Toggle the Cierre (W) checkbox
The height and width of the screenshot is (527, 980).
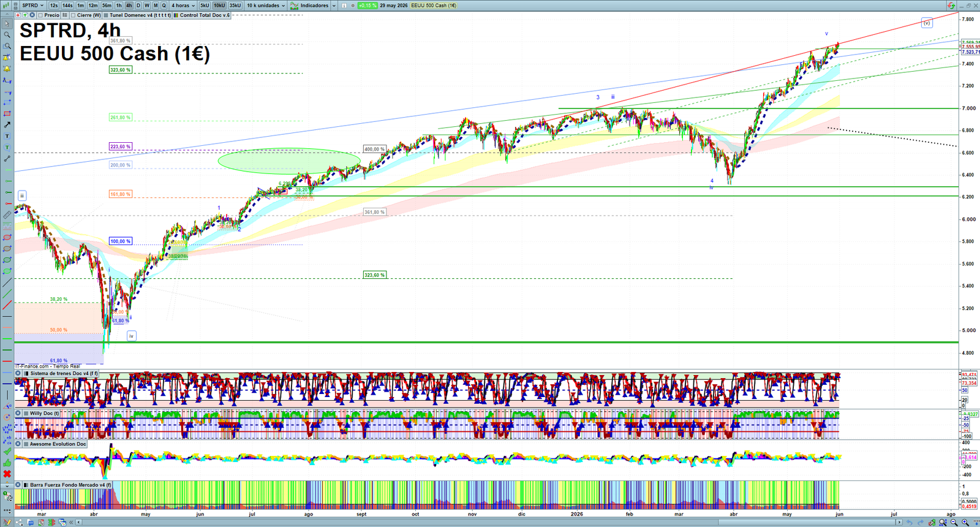(73, 15)
